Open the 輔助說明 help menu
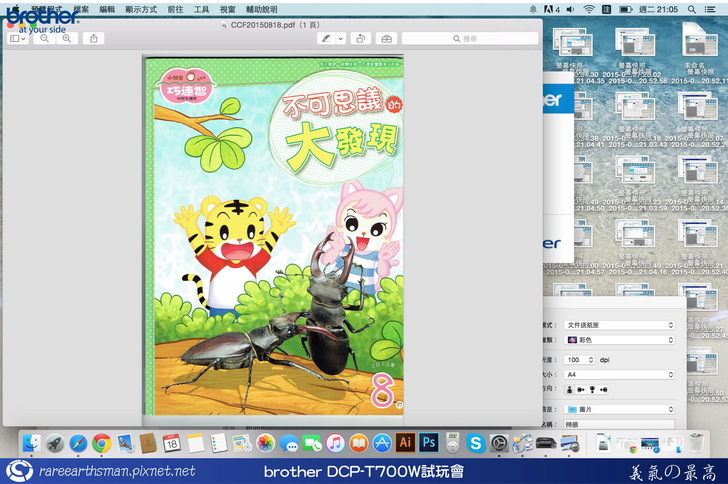The height and width of the screenshot is (484, 728). pos(261,9)
